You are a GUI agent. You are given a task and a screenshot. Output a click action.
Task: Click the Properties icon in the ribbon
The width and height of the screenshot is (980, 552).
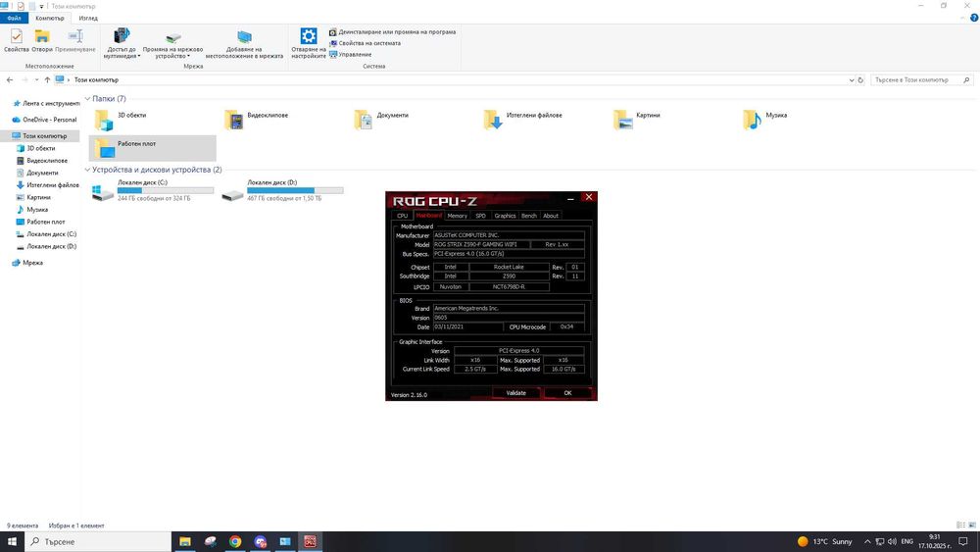(x=17, y=37)
